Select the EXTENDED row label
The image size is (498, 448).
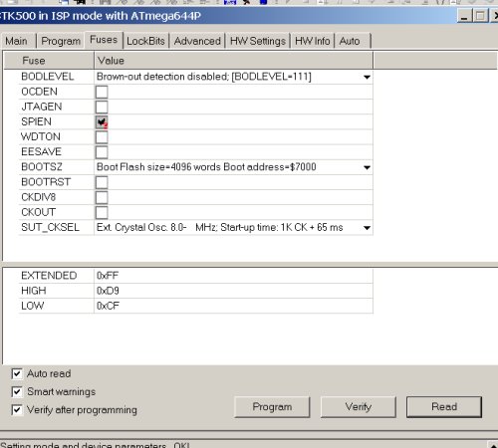pos(49,276)
